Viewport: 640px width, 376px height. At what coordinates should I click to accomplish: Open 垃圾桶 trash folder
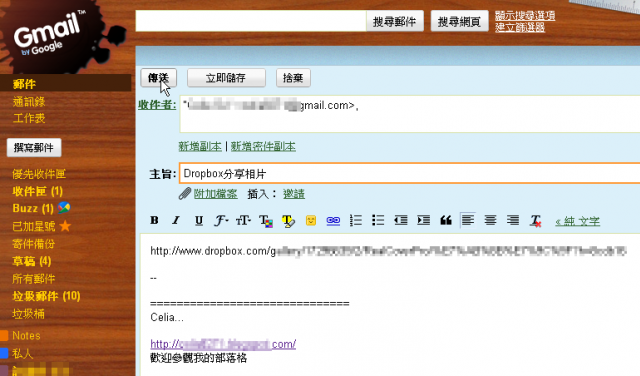[28, 314]
